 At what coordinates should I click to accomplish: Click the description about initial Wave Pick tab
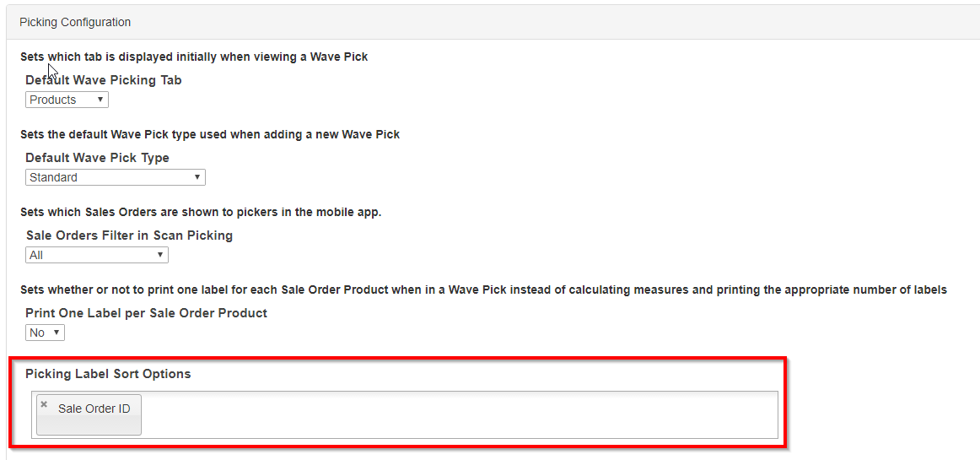tap(194, 57)
